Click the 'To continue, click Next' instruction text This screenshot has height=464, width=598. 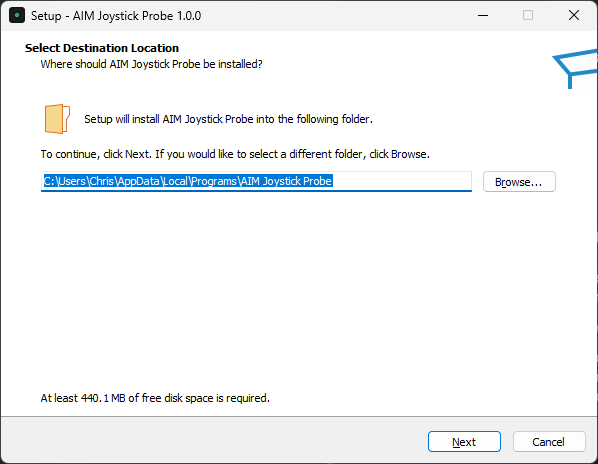[x=235, y=154]
